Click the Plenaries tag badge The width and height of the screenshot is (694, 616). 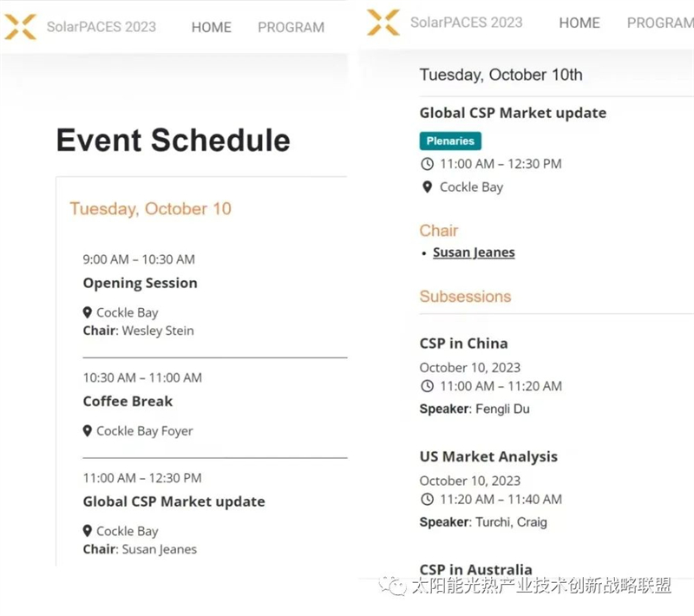point(450,141)
